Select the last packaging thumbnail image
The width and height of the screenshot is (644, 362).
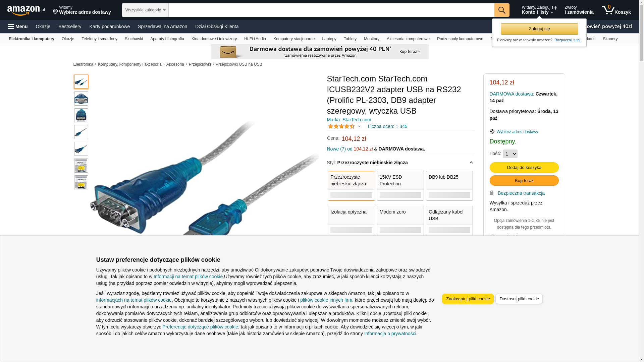[81, 182]
